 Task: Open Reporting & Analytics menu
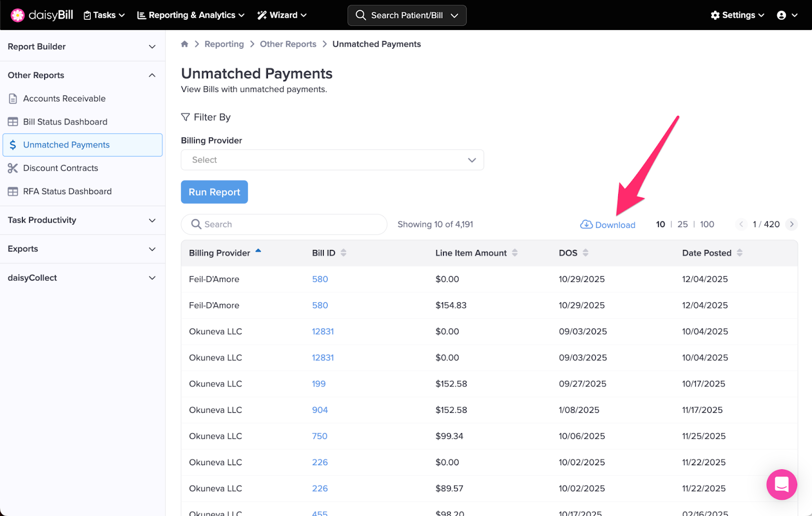point(191,15)
